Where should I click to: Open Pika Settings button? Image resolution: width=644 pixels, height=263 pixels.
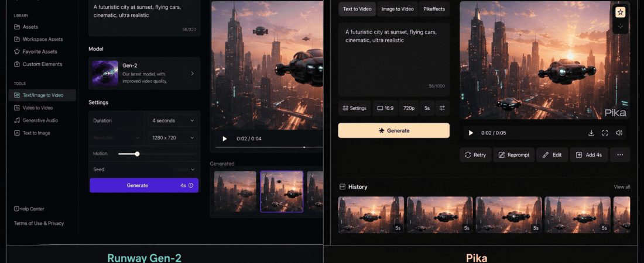coord(354,108)
